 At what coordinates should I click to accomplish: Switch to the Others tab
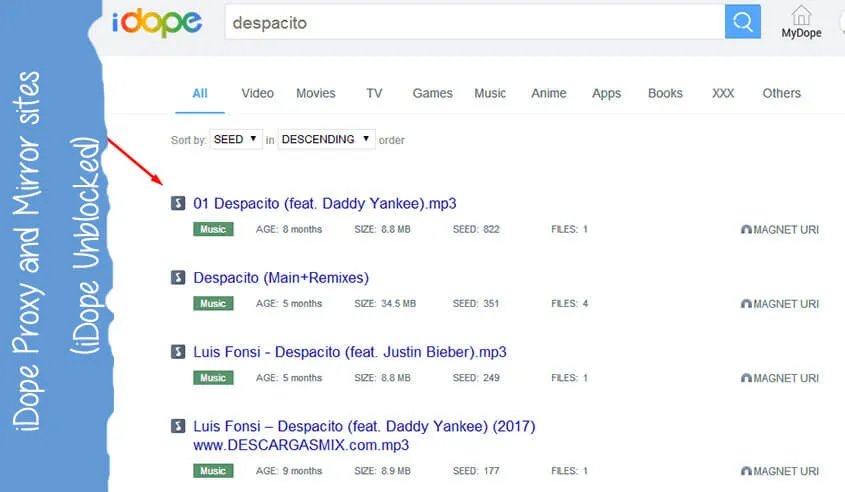(781, 93)
